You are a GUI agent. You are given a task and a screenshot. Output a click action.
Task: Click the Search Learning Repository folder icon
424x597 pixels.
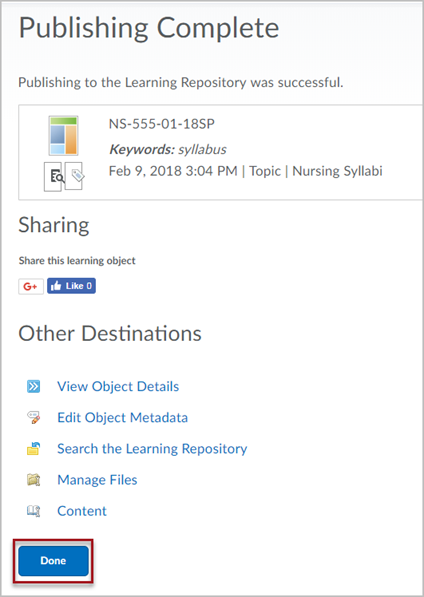coord(33,449)
